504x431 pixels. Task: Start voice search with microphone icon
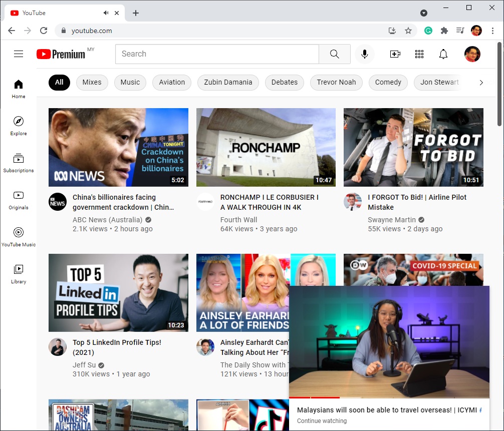(365, 54)
